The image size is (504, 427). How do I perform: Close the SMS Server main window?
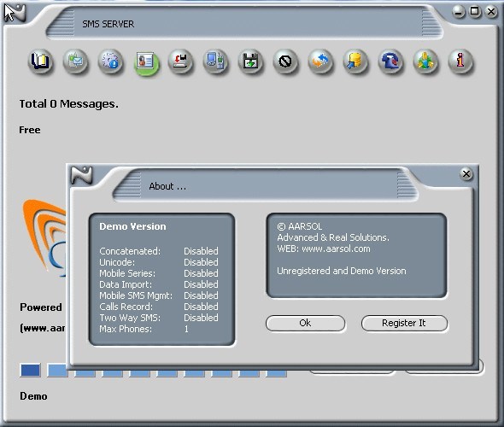click(x=491, y=12)
